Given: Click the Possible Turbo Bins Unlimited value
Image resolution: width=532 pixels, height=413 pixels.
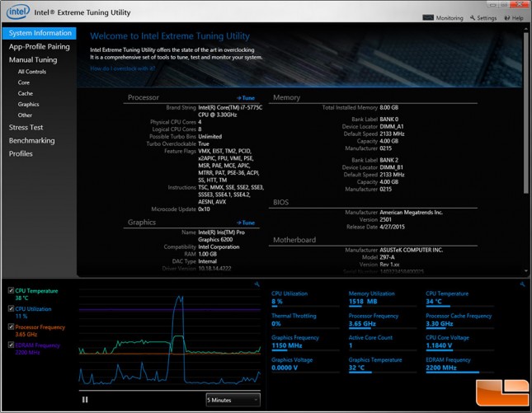Looking at the screenshot, I should point(210,136).
